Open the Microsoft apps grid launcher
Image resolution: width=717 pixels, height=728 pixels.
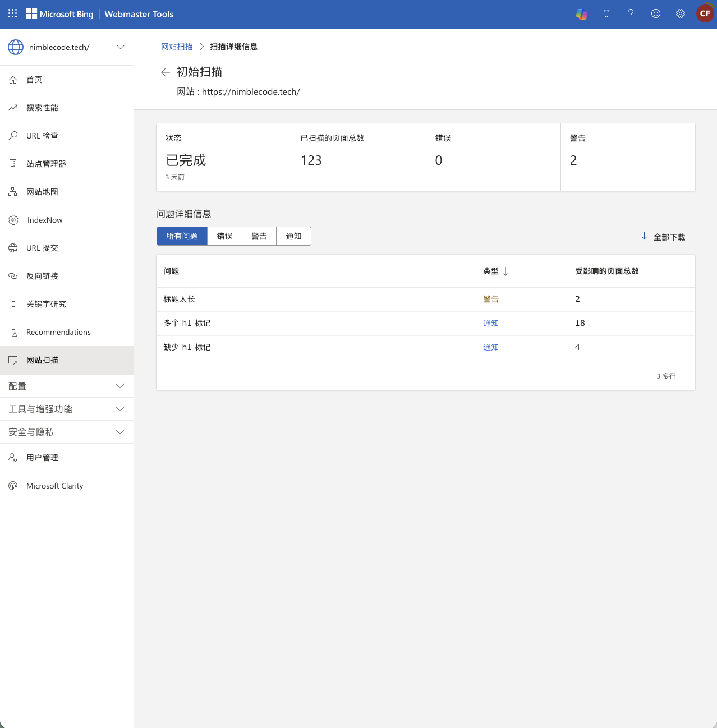(13, 13)
